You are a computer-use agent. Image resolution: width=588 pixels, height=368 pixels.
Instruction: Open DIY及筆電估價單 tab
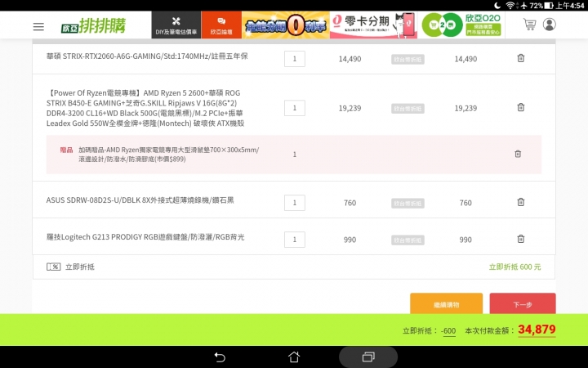pyautogui.click(x=176, y=25)
